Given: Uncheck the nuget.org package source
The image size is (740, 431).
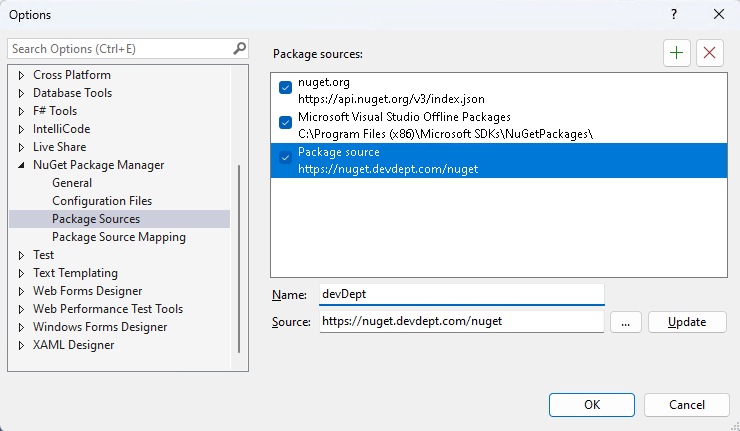Looking at the screenshot, I should coord(286,88).
